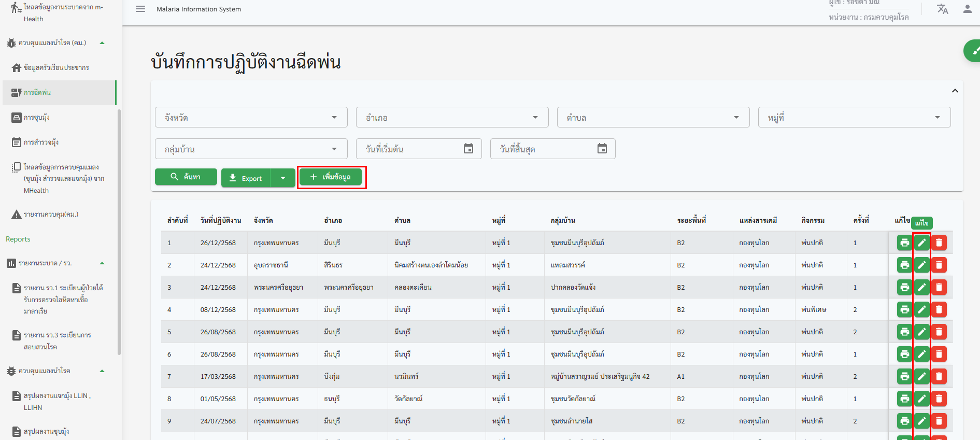
Task: Open the อำเภอ dropdown
Action: click(452, 117)
